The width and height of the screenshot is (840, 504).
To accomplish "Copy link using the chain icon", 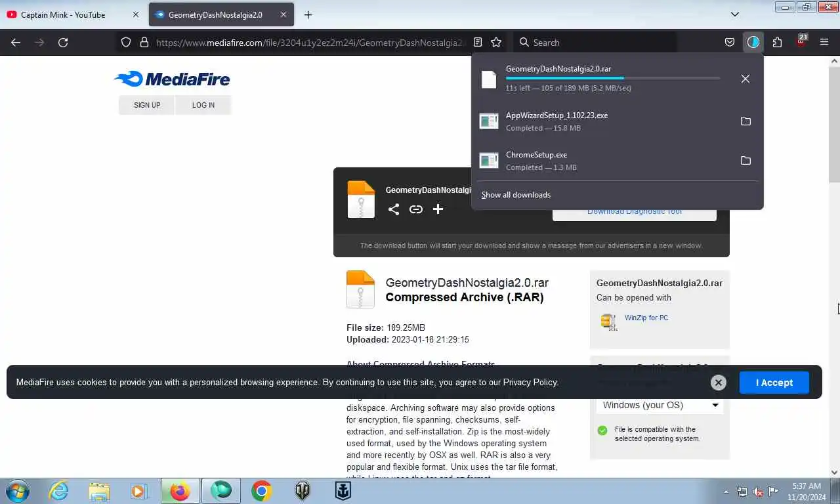I will pyautogui.click(x=416, y=209).
